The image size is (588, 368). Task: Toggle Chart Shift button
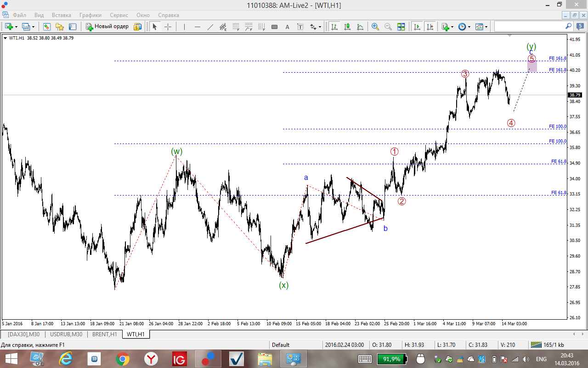pos(430,27)
